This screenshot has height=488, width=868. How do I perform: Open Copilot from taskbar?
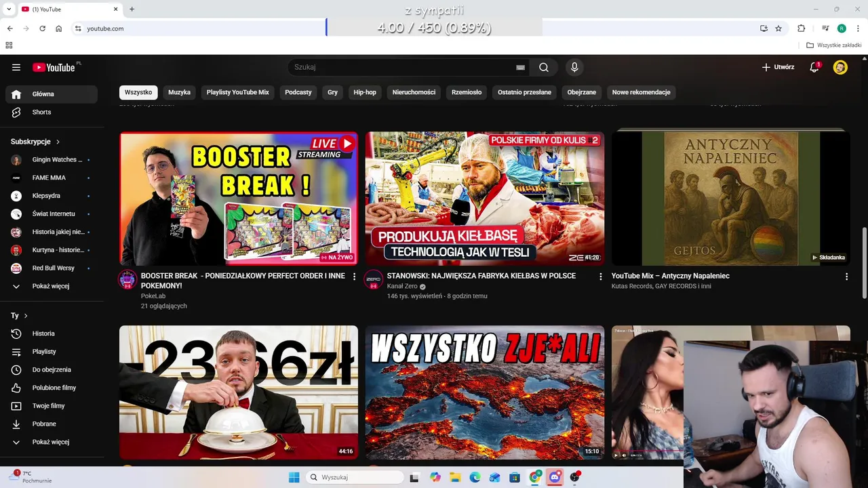[x=435, y=477]
